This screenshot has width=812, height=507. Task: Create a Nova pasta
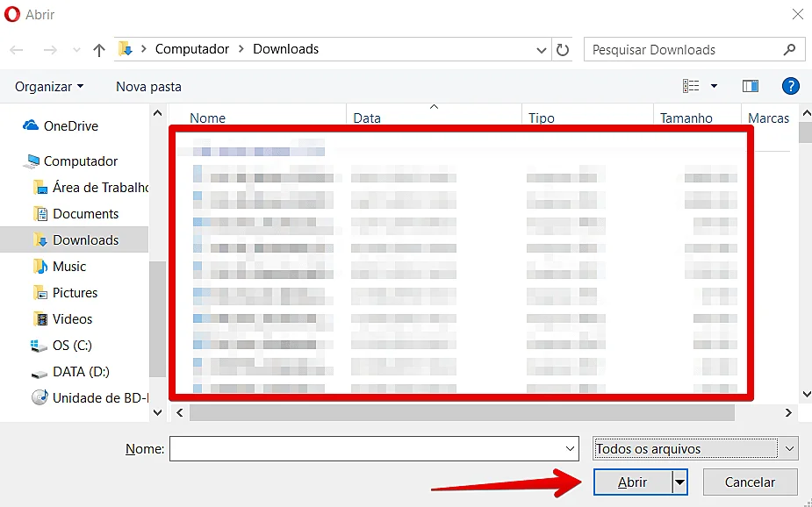(x=148, y=86)
